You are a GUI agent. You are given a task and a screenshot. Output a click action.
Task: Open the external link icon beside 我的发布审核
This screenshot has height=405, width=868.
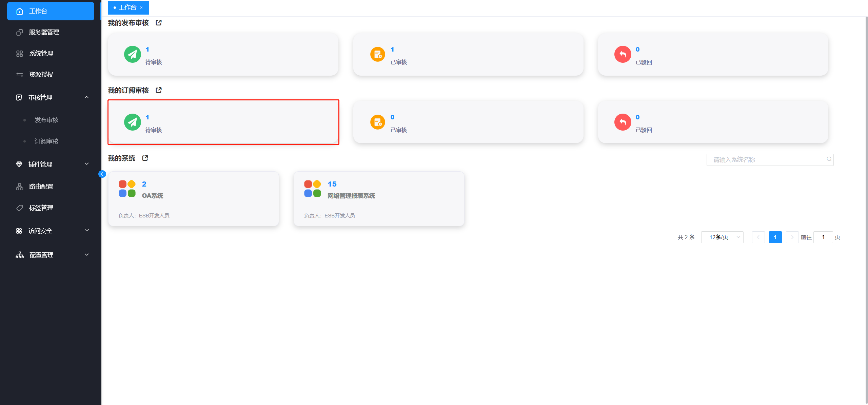(159, 23)
